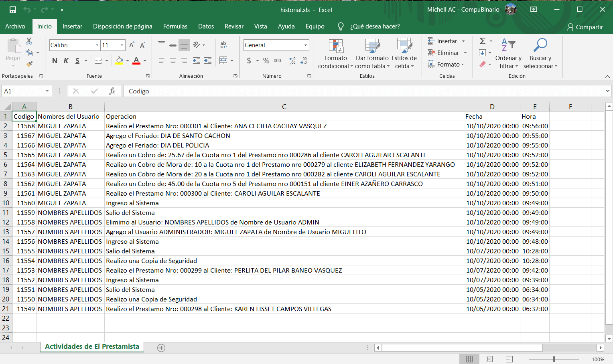Switch to the Datos tab
This screenshot has height=364, width=613.
(x=206, y=26)
